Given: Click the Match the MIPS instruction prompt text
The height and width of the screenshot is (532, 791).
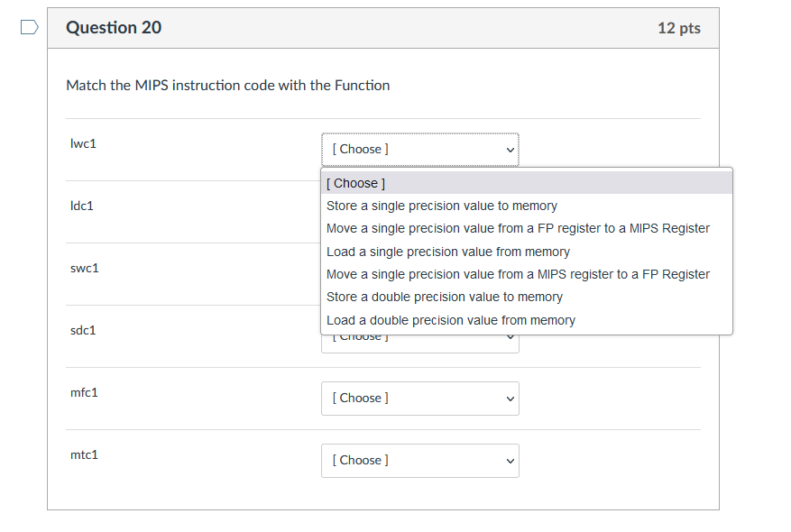Looking at the screenshot, I should [226, 85].
